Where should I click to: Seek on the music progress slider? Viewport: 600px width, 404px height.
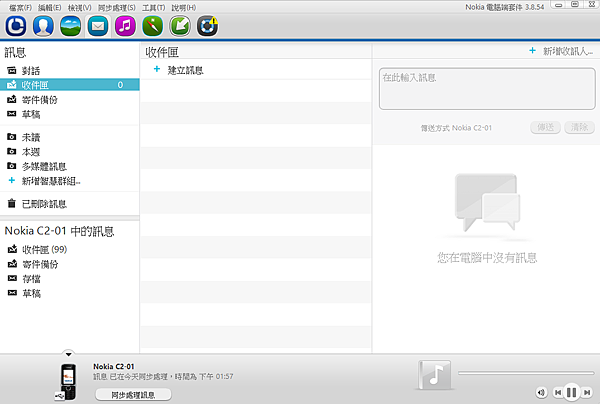click(x=526, y=373)
